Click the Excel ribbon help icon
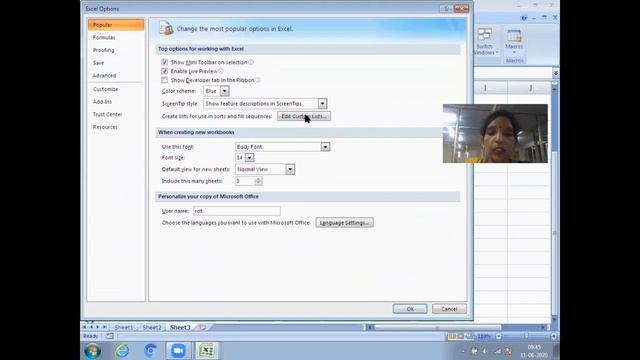The height and width of the screenshot is (360, 640). 524,18
